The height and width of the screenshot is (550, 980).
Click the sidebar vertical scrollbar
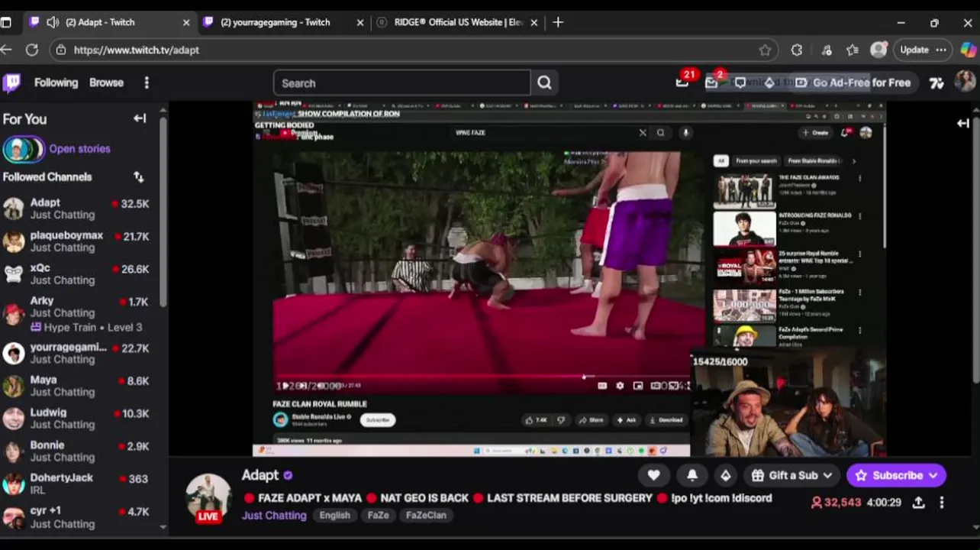tap(163, 212)
